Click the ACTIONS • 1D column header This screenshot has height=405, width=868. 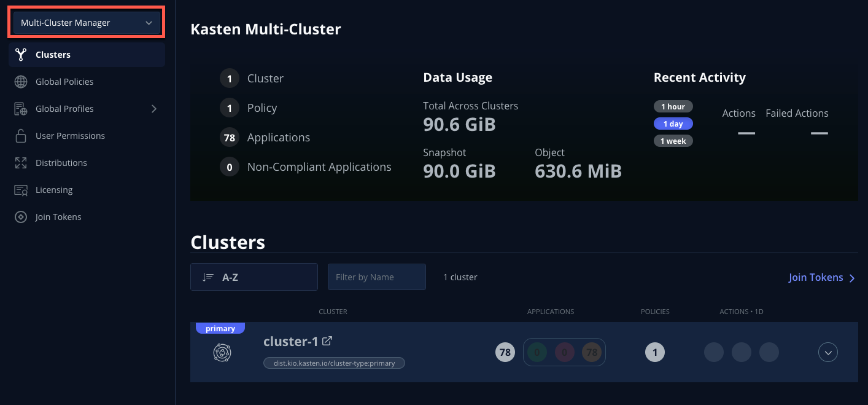click(742, 312)
